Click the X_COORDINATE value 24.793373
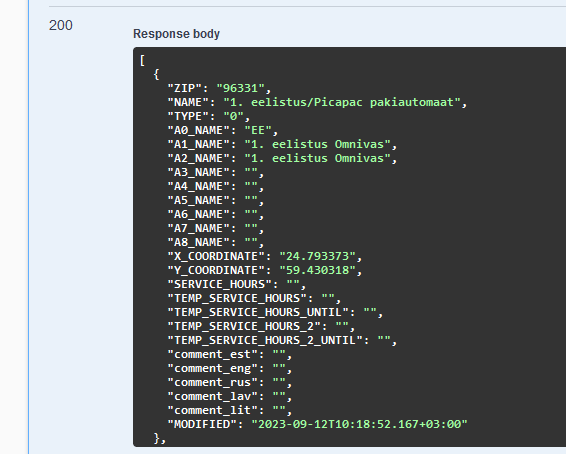Image resolution: width=566 pixels, height=454 pixels. [x=318, y=257]
